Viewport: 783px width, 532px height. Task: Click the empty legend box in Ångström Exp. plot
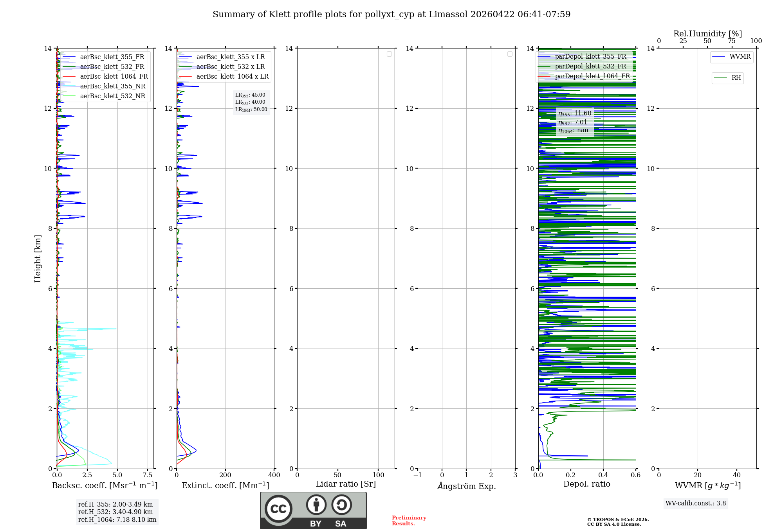[510, 54]
